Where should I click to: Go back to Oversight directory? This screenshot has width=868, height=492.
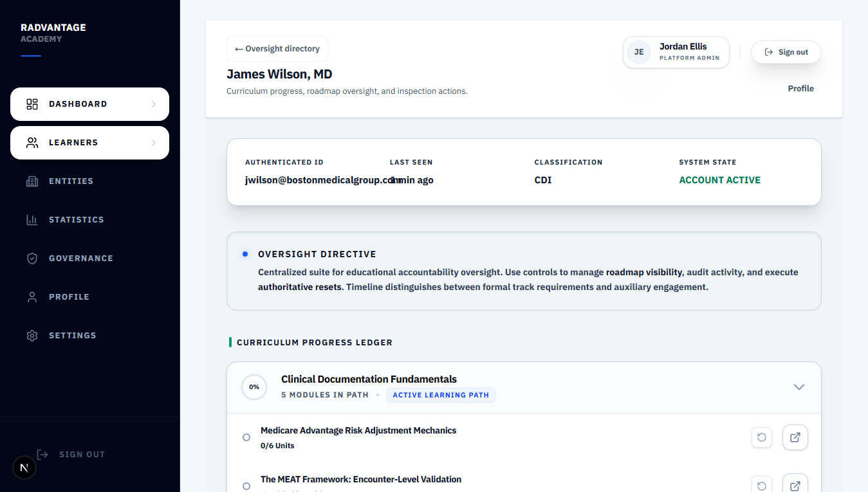pyautogui.click(x=277, y=49)
